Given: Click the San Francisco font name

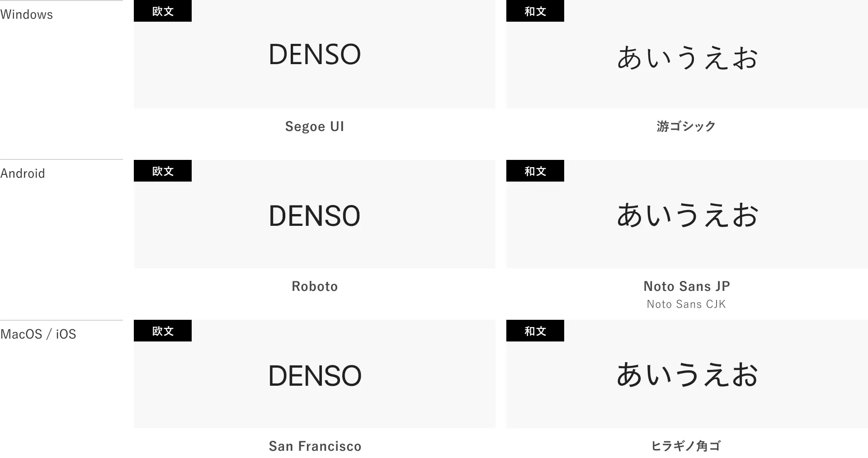Looking at the screenshot, I should 315,446.
